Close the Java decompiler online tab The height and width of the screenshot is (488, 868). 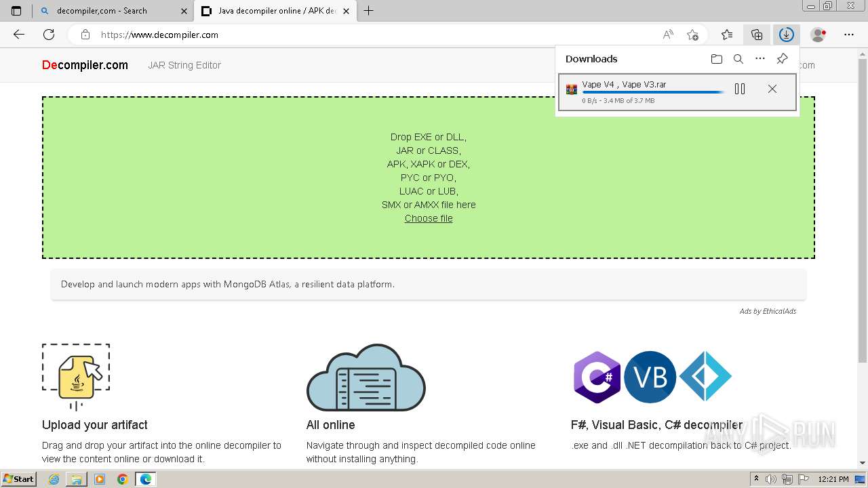[346, 11]
